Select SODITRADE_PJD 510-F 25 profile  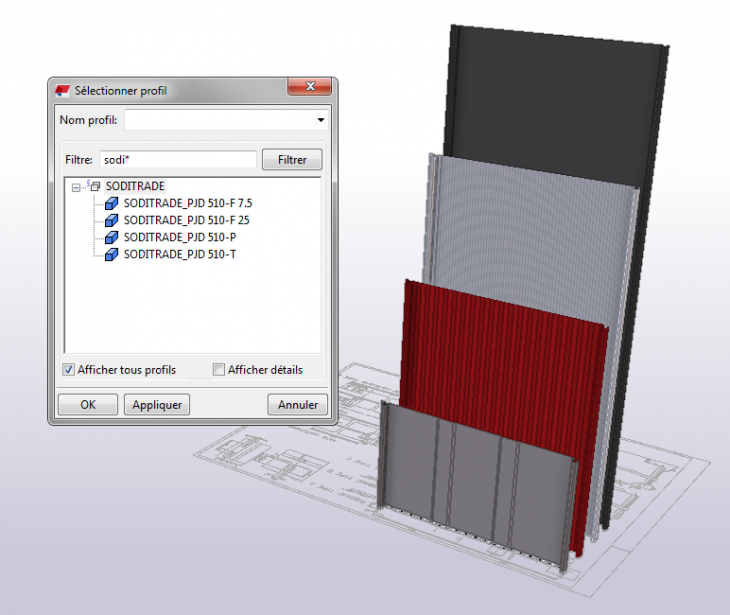186,220
